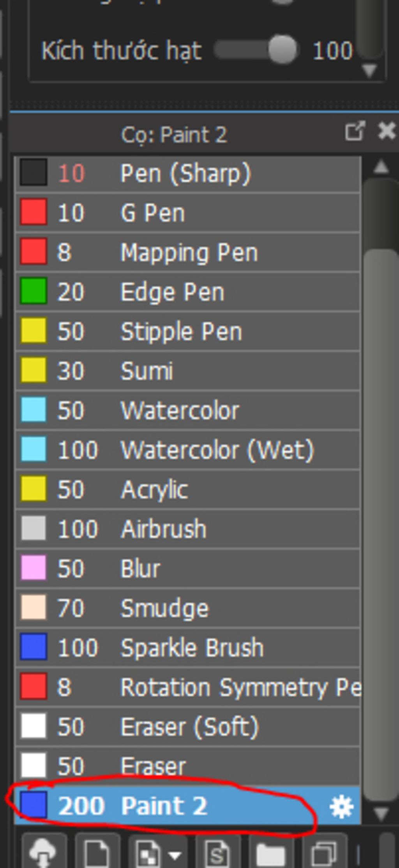Select the Watercolor (Wet) brush

coord(187,450)
